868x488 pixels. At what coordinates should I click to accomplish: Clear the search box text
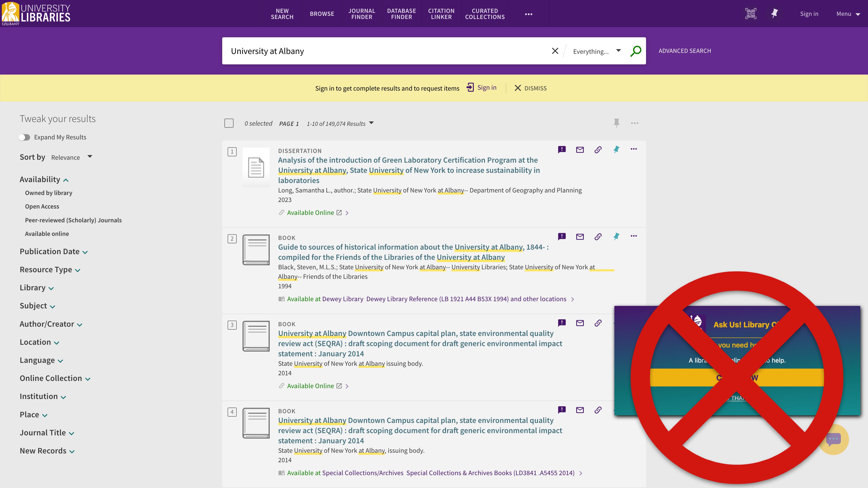[555, 51]
